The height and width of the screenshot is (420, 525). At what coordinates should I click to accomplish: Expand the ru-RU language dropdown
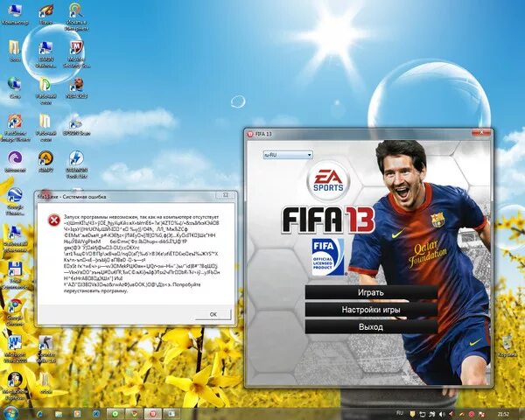click(x=288, y=155)
